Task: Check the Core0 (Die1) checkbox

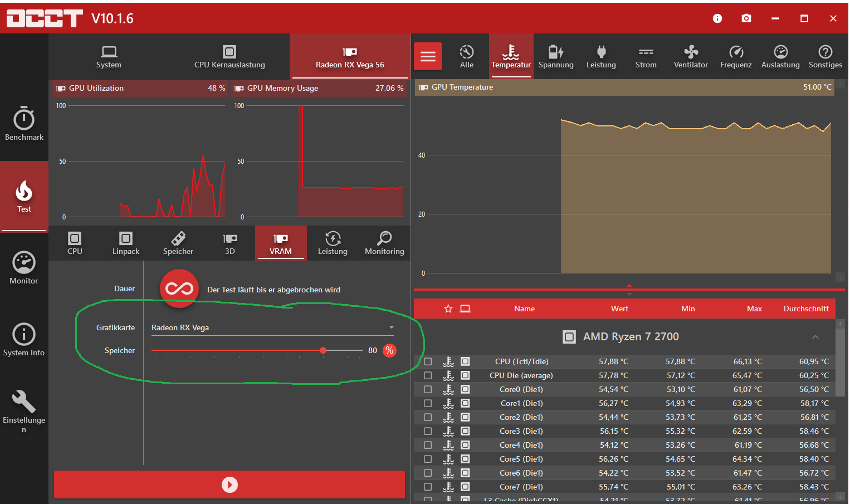Action: tap(428, 389)
